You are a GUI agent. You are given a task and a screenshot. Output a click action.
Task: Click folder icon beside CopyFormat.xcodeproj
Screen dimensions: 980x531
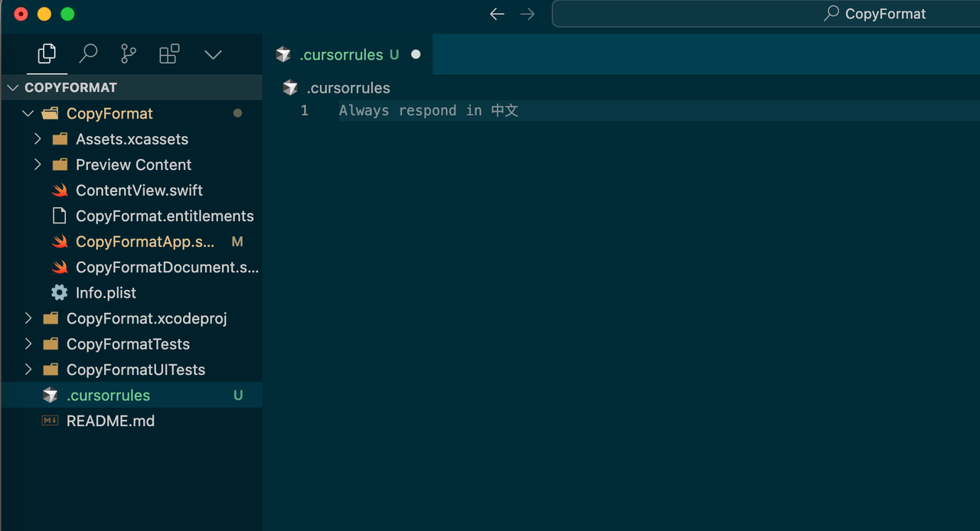51,318
